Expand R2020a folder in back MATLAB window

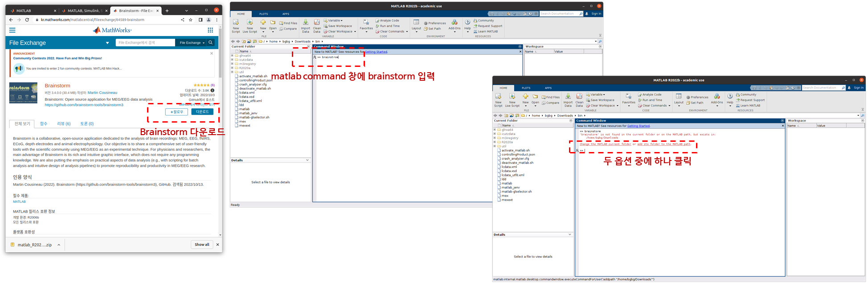coord(232,68)
